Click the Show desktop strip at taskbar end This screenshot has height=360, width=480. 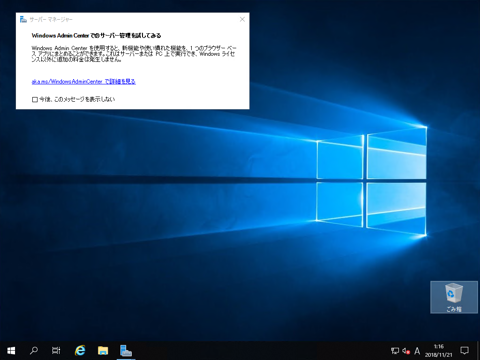478,351
